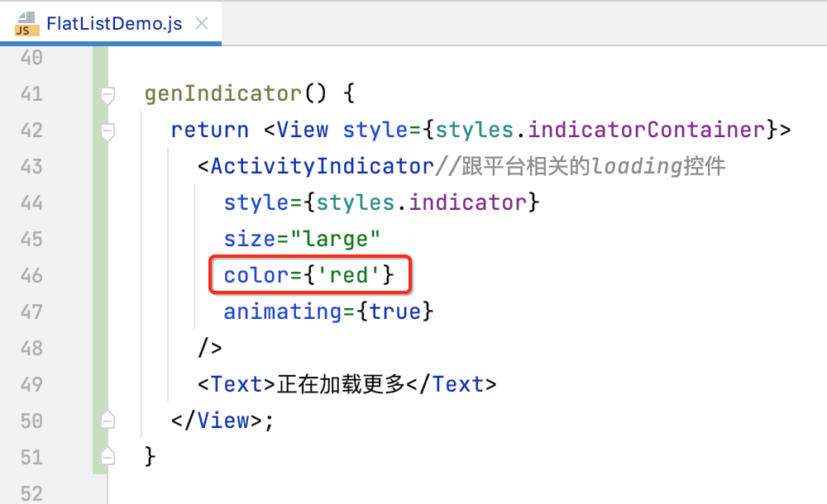This screenshot has height=504, width=827.
Task: Click fold end marker at line 50
Action: (107, 421)
